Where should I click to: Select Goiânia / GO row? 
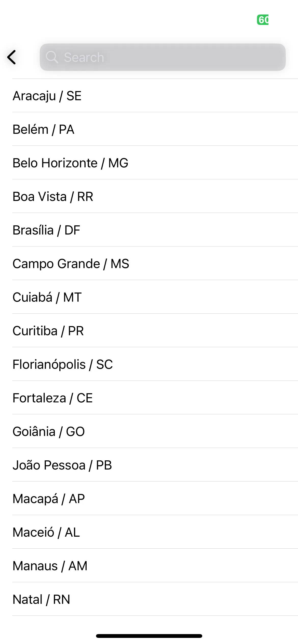(155, 431)
